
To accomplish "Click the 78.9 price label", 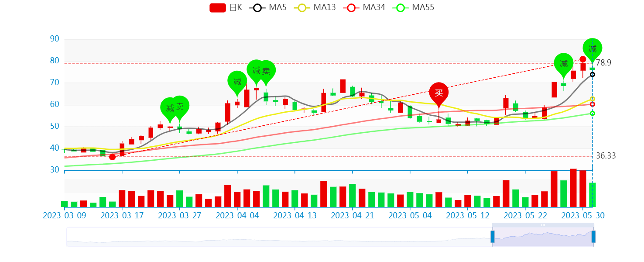I will tap(603, 63).
